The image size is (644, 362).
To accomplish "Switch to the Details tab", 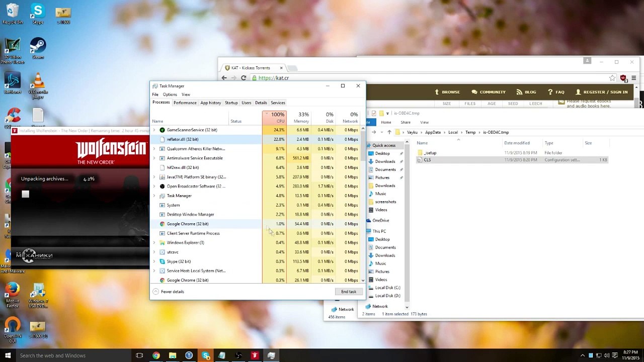I will coord(261,103).
